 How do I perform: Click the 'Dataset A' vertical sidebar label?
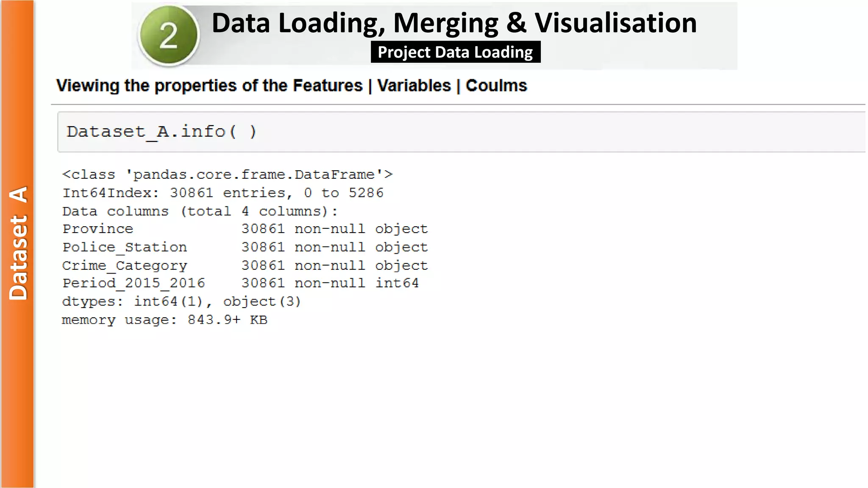pyautogui.click(x=18, y=243)
